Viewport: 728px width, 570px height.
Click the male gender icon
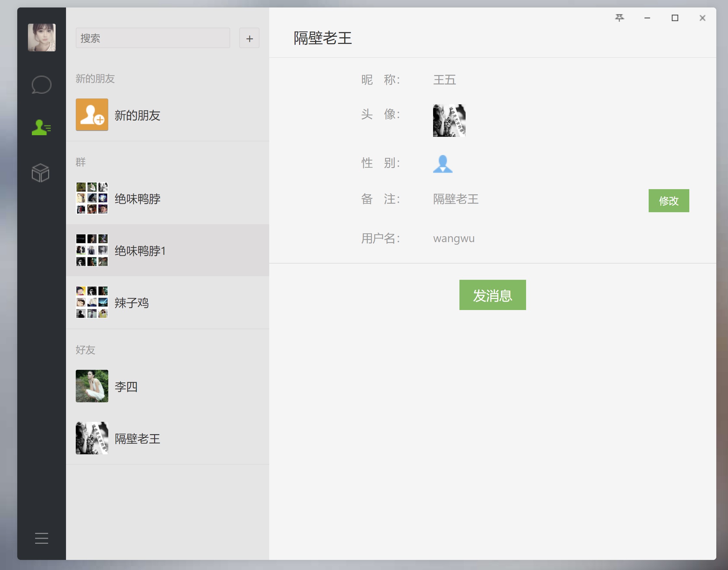[443, 164]
